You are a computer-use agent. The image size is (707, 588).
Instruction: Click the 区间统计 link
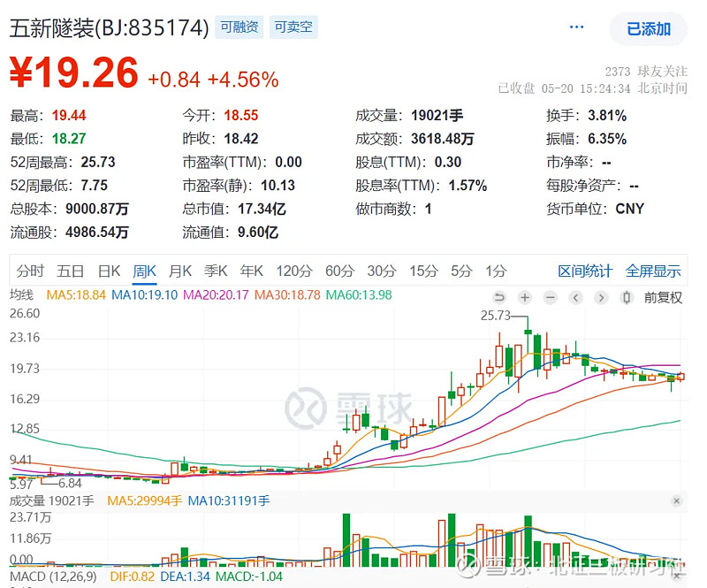pos(584,271)
